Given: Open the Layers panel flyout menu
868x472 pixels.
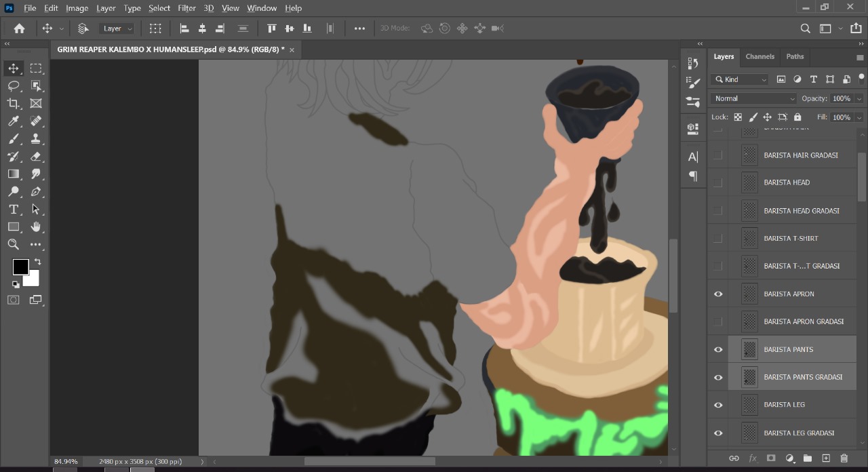Looking at the screenshot, I should [x=860, y=58].
